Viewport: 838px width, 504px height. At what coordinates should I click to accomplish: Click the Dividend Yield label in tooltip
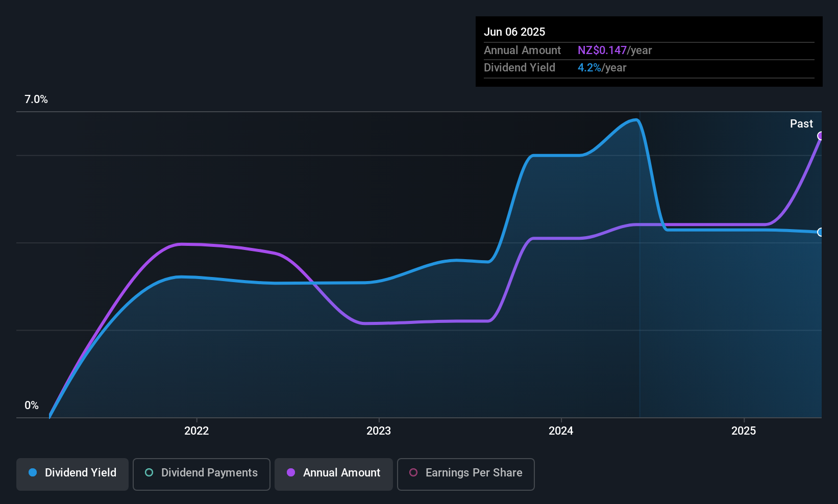click(520, 67)
